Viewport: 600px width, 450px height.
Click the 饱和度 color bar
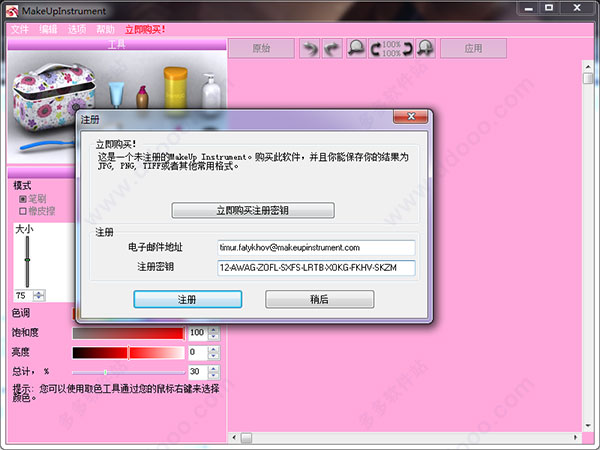pyautogui.click(x=128, y=333)
